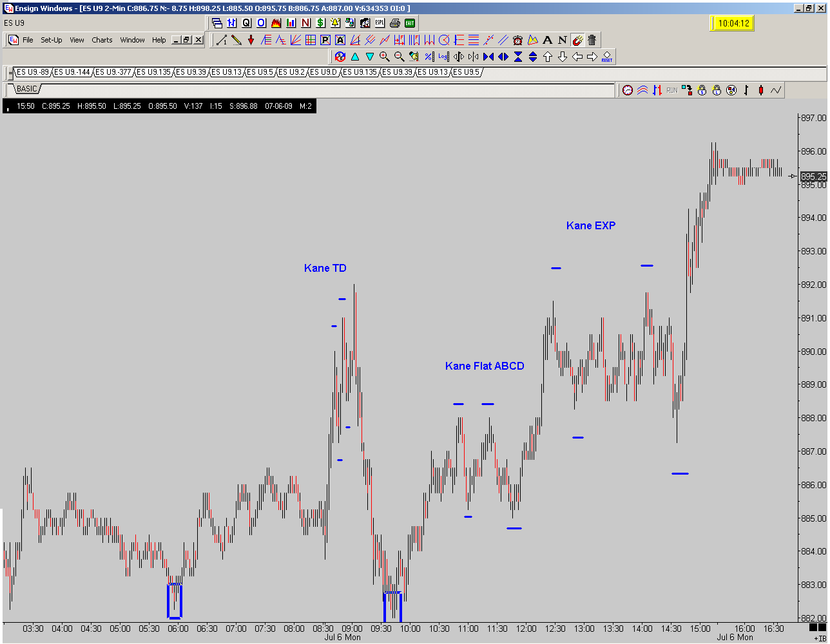The image size is (830, 644).
Task: Select the red down arrow tool
Action: click(251, 40)
